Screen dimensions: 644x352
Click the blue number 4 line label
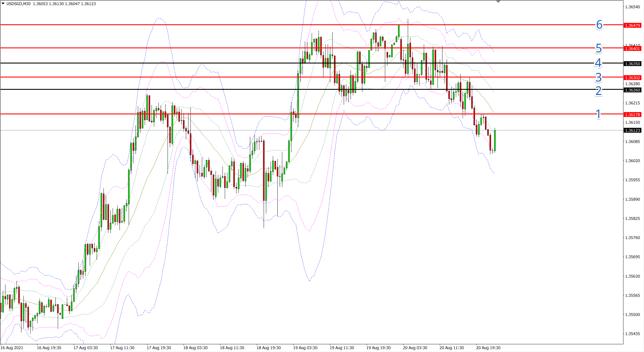click(598, 63)
